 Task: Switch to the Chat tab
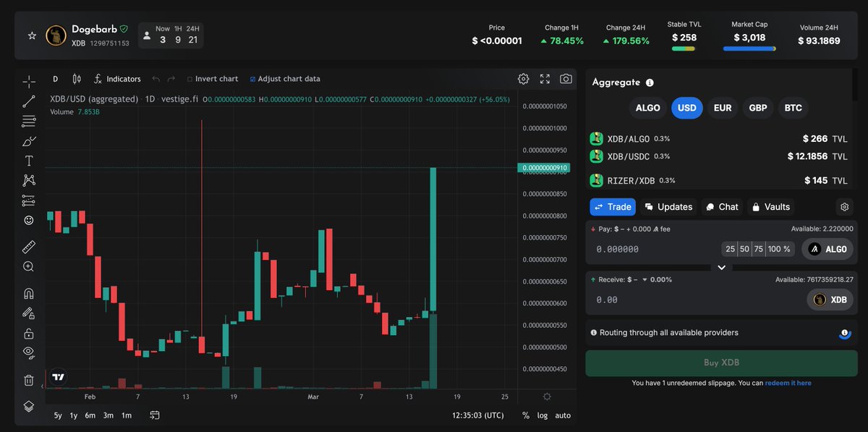coord(722,207)
